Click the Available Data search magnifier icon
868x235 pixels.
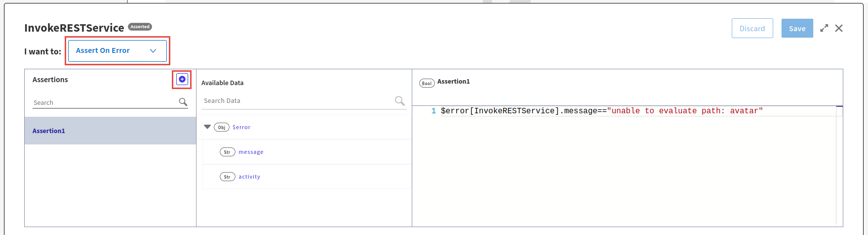399,101
